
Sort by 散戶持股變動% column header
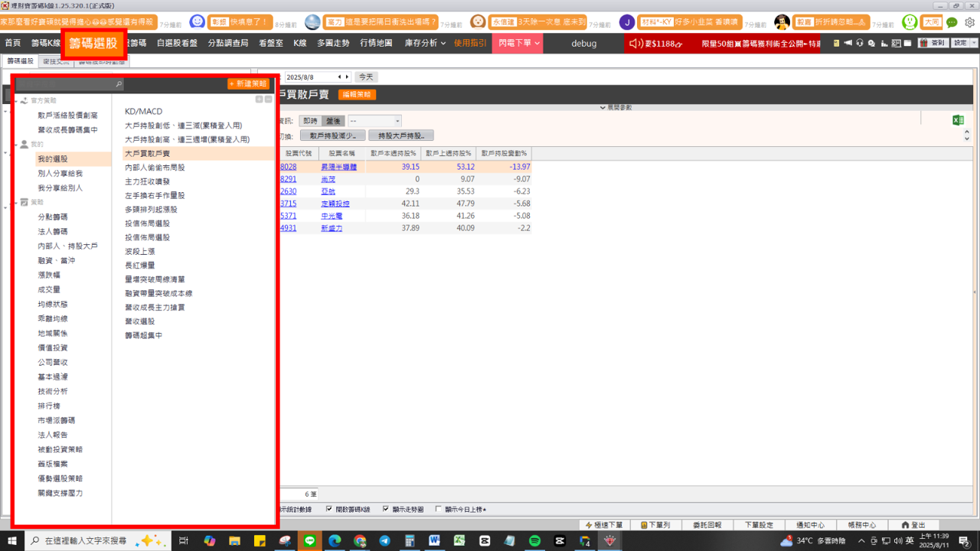click(504, 153)
